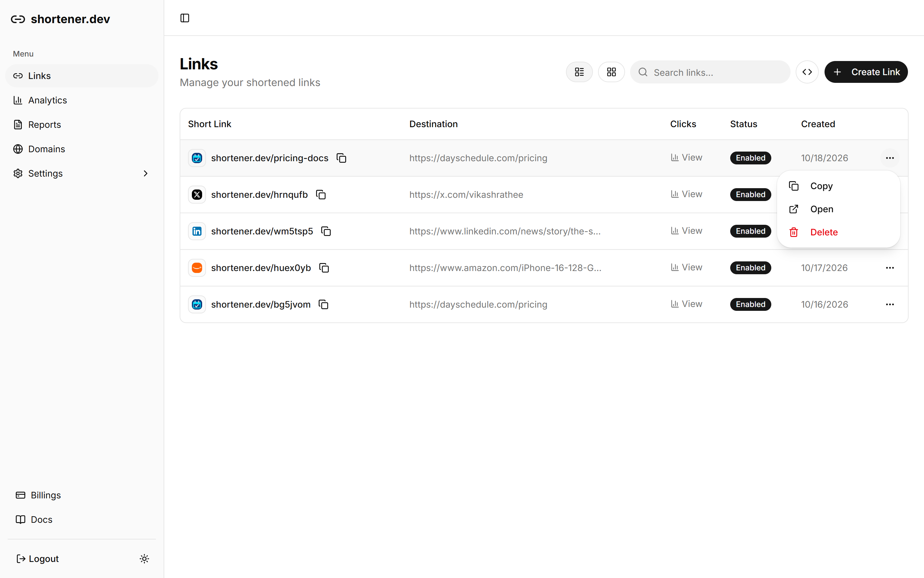Open Domains in the sidebar

pos(82,149)
